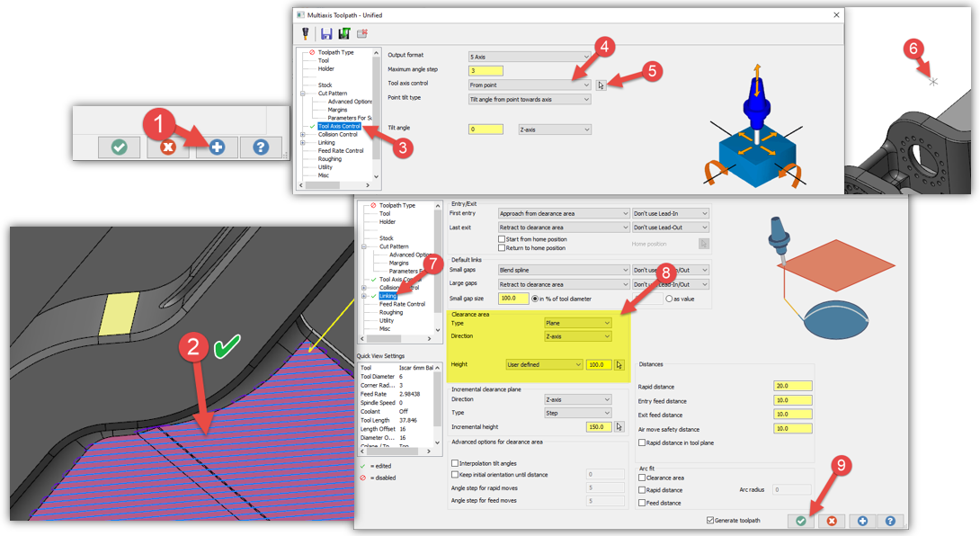The width and height of the screenshot is (980, 536).
Task: Click the tool icon in Multiaxis Toolpath toolbar
Action: 305,33
